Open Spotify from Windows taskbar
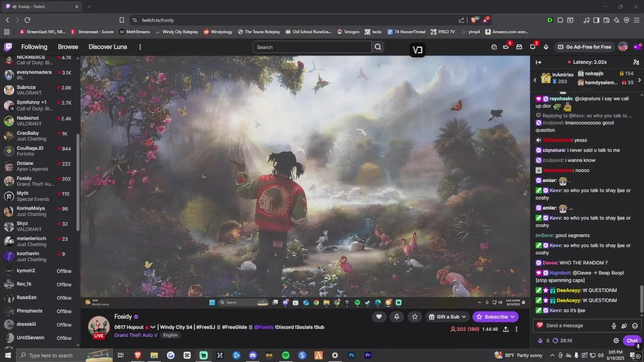 pyautogui.click(x=286, y=355)
